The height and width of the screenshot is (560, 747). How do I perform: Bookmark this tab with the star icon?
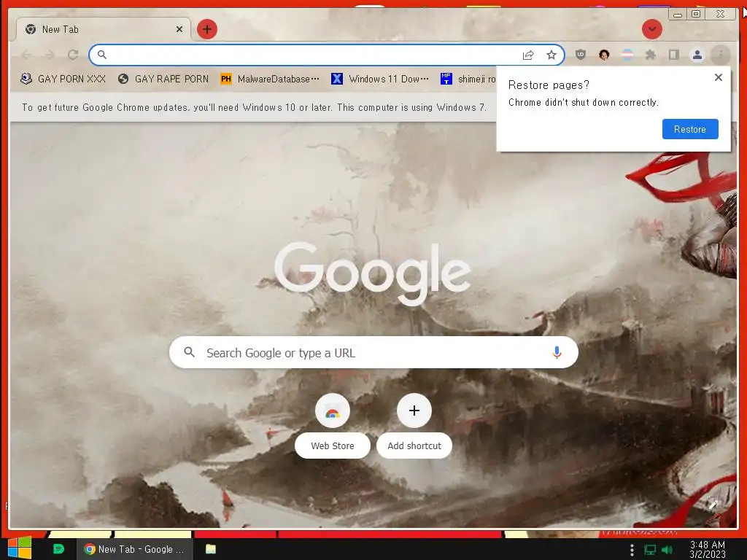pyautogui.click(x=551, y=55)
